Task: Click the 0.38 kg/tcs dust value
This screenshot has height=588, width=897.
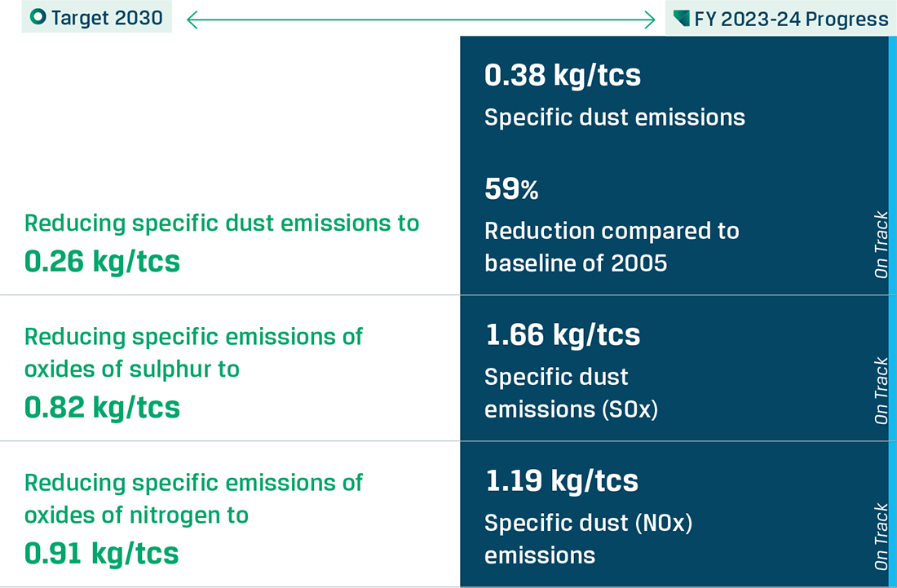Action: 562,75
